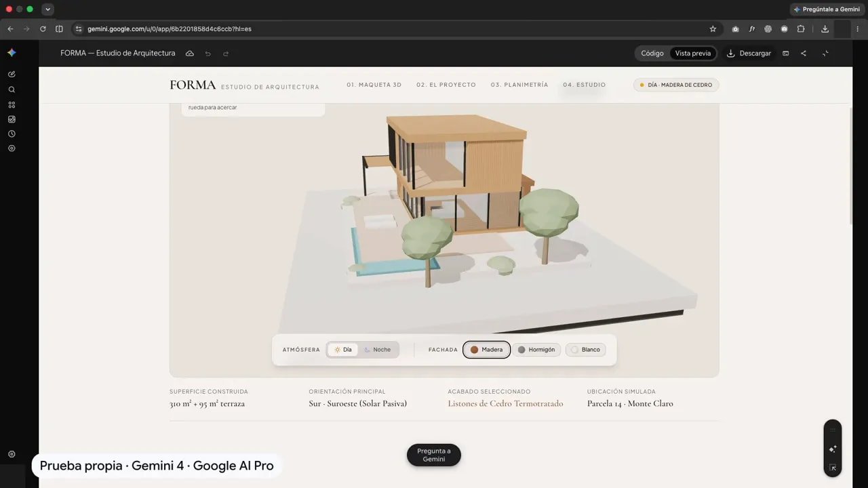Open site info control in address bar
The width and height of the screenshot is (868, 488).
(x=79, y=29)
